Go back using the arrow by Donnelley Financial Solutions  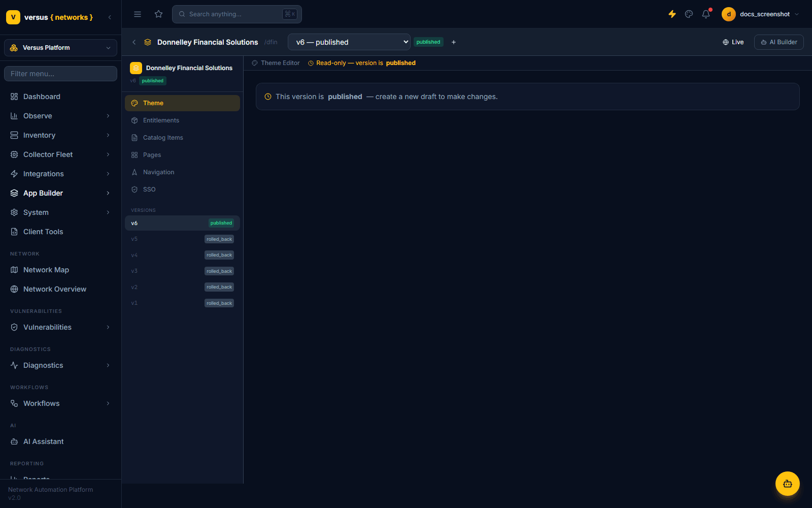[134, 42]
